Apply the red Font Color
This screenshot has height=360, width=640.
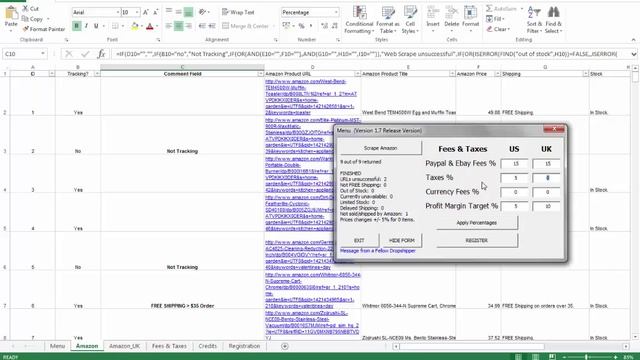150,26
